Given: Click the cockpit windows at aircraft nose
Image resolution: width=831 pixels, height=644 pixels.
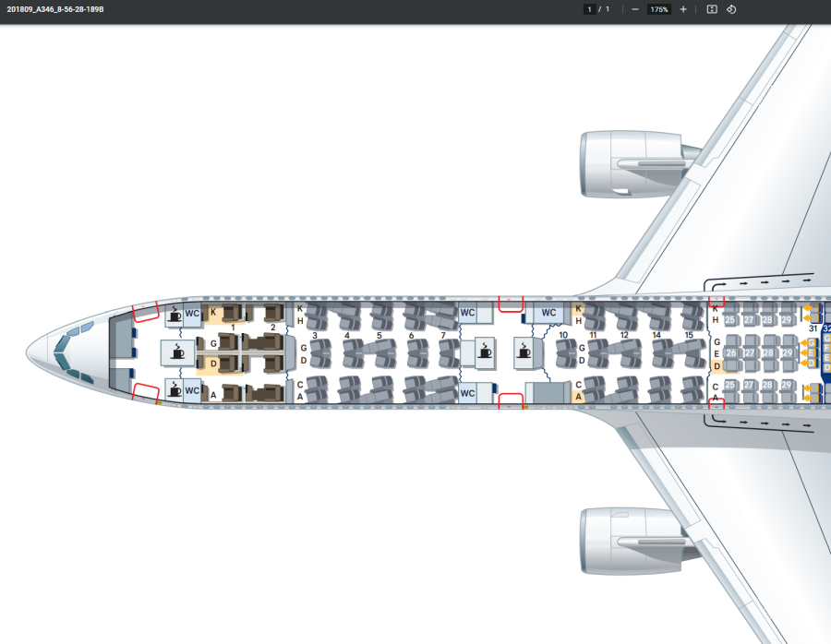Looking at the screenshot, I should point(70,352).
